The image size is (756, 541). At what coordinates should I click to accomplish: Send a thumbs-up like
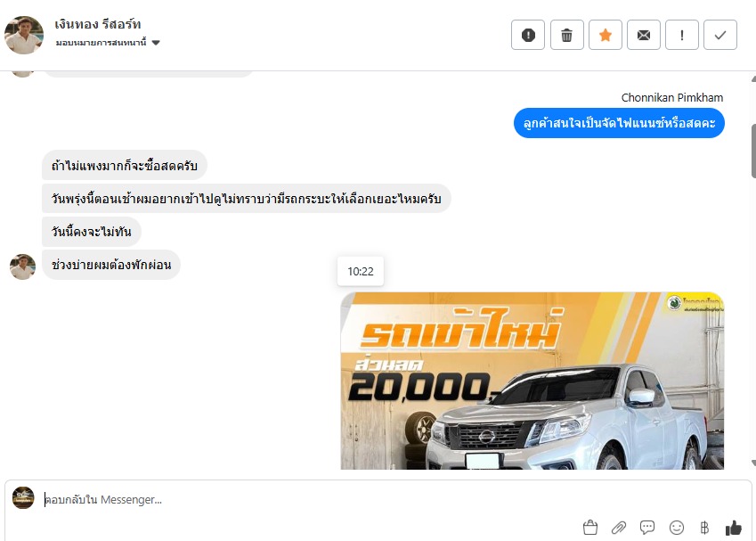[734, 528]
